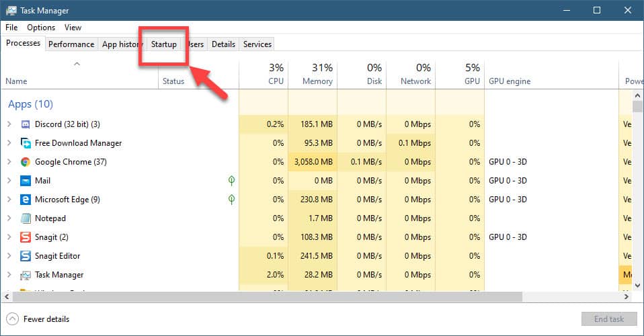Image resolution: width=644 pixels, height=336 pixels.
Task: Expand the Microsoft Edge process group
Action: (x=9, y=200)
